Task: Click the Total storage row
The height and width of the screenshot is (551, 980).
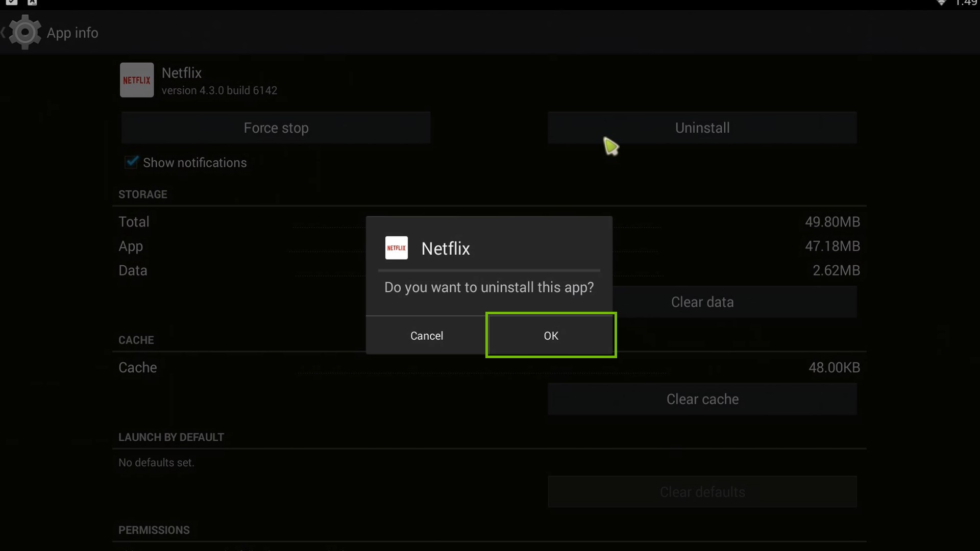Action: point(134,221)
